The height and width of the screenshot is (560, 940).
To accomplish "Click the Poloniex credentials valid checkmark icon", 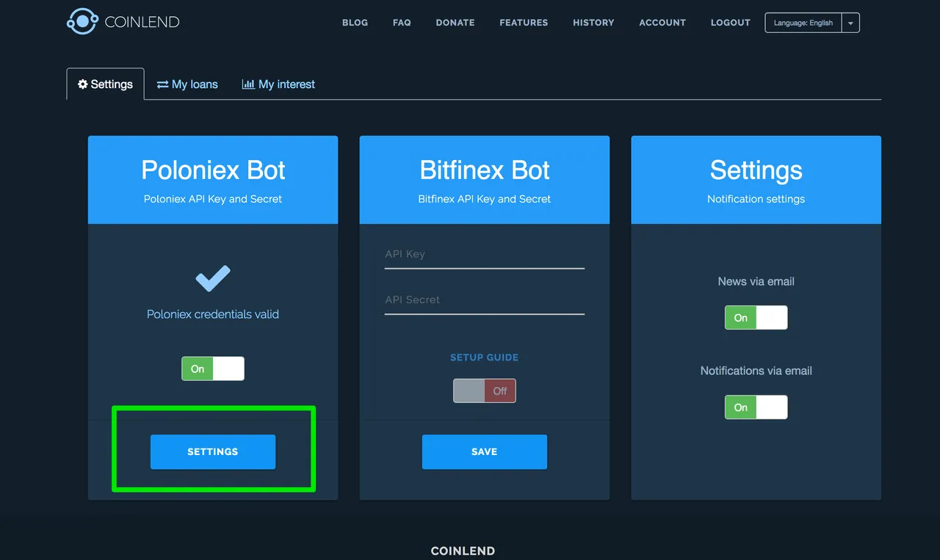I will (x=213, y=278).
